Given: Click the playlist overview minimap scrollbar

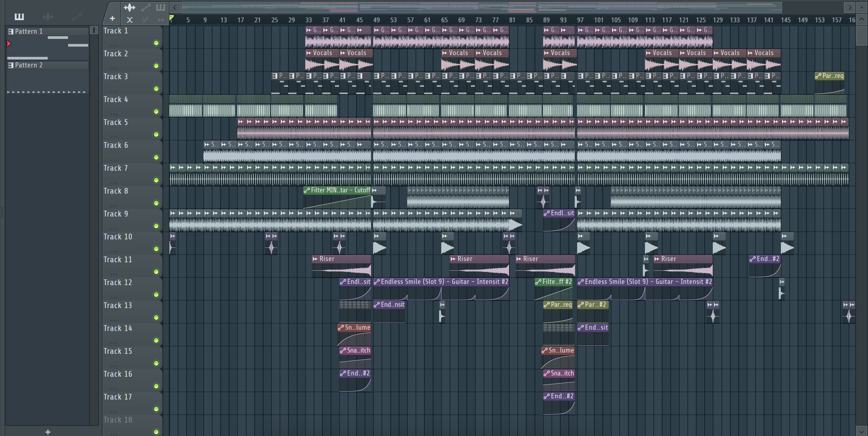Looking at the screenshot, I should coord(481,7).
